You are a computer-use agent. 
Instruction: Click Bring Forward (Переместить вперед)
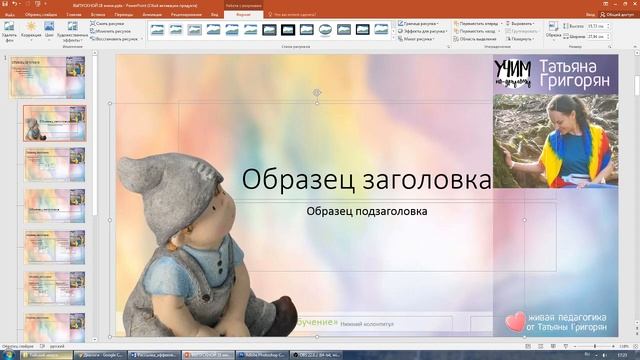click(476, 24)
